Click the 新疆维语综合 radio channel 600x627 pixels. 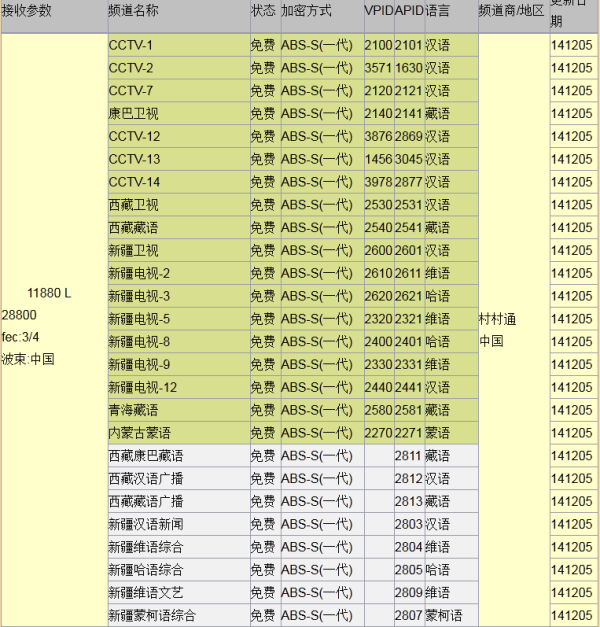(x=146, y=547)
